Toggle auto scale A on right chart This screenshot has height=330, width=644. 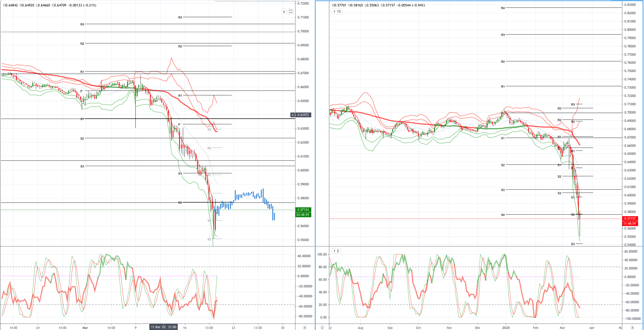pyautogui.click(x=632, y=327)
